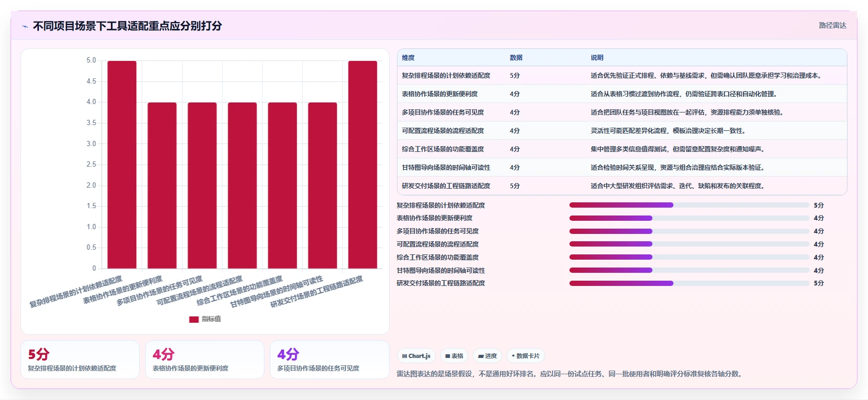This screenshot has height=400, width=868.
Task: Click description starting 集中管理多类信息值得测试
Action: pos(678,149)
